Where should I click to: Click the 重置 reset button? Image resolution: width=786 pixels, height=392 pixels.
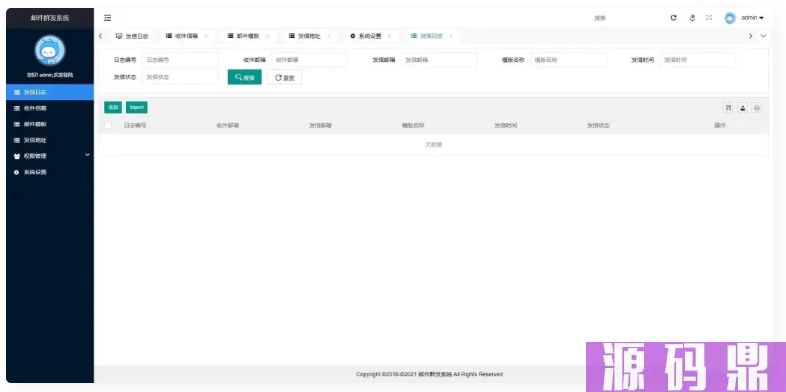(x=285, y=77)
